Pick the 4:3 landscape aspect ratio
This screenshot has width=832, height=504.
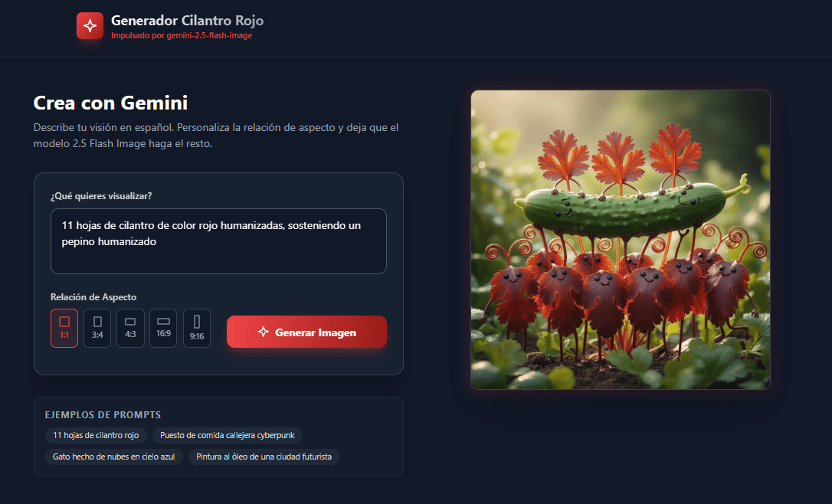(x=130, y=328)
